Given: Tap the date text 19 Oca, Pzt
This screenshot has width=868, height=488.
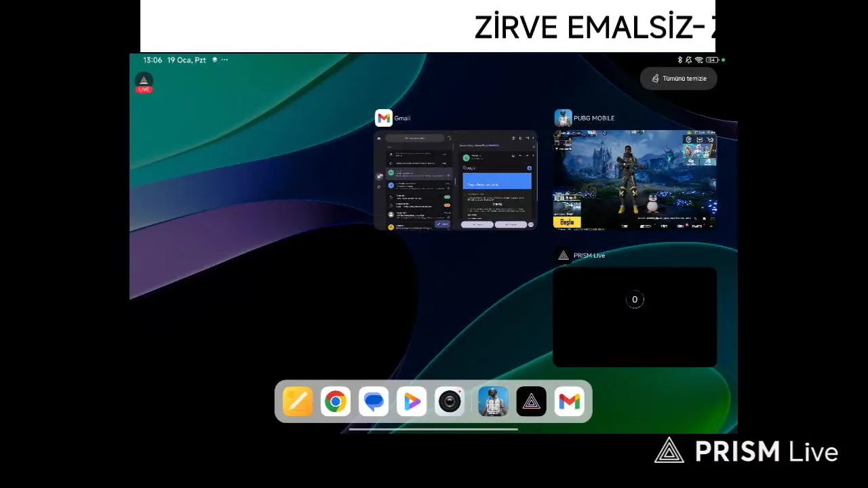Looking at the screenshot, I should 186,60.
